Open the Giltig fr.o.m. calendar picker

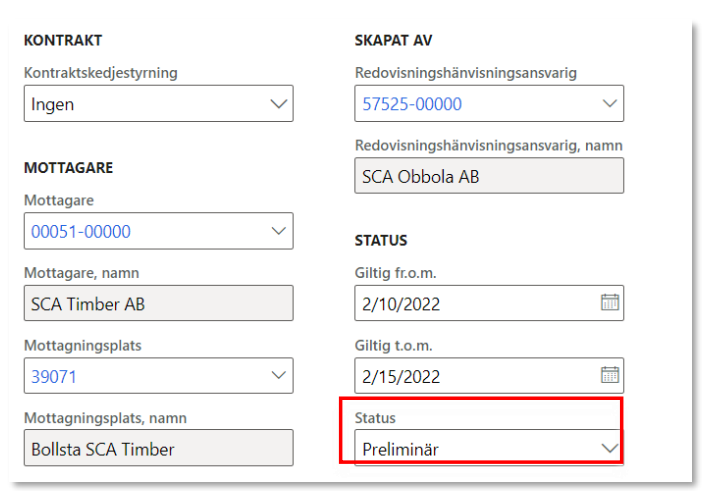point(610,302)
